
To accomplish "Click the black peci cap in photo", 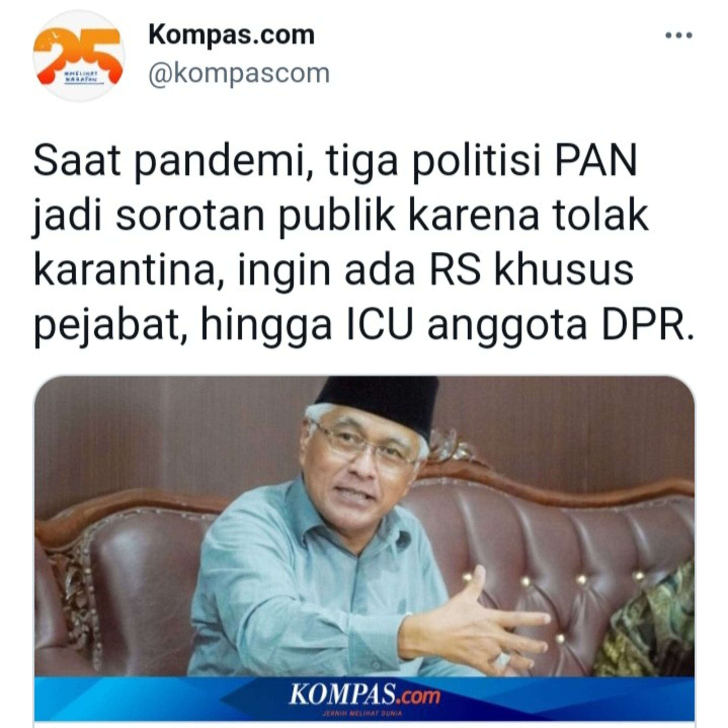I will click(378, 404).
